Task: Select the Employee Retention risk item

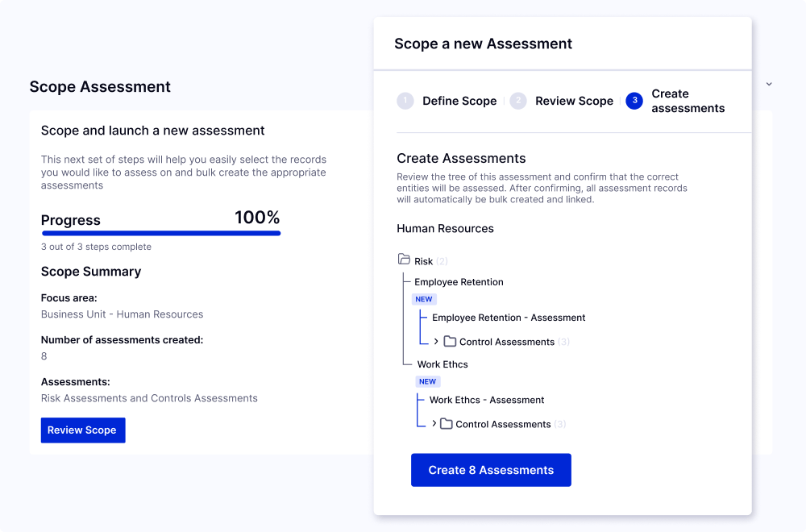Action: [459, 281]
